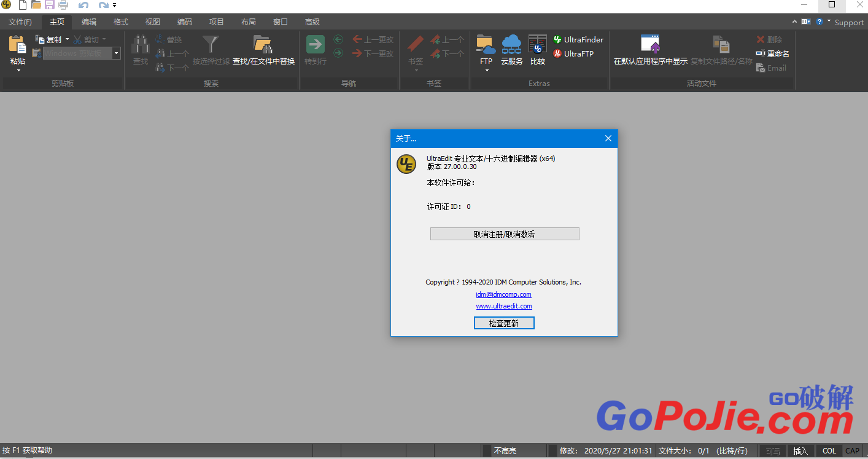Click the 修改 2020/5/27 timestamp in status bar
The height and width of the screenshot is (459, 868).
(606, 451)
